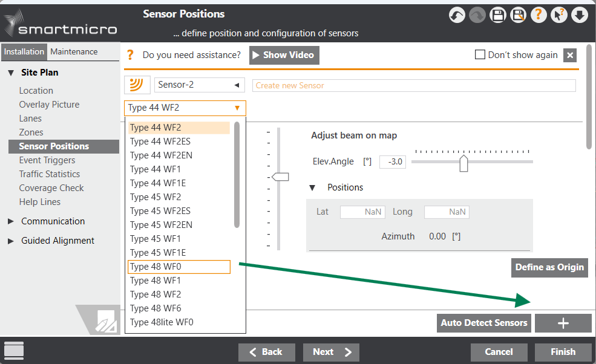The width and height of the screenshot is (596, 364).
Task: Click the greyed redo arrow icon
Action: (477, 16)
